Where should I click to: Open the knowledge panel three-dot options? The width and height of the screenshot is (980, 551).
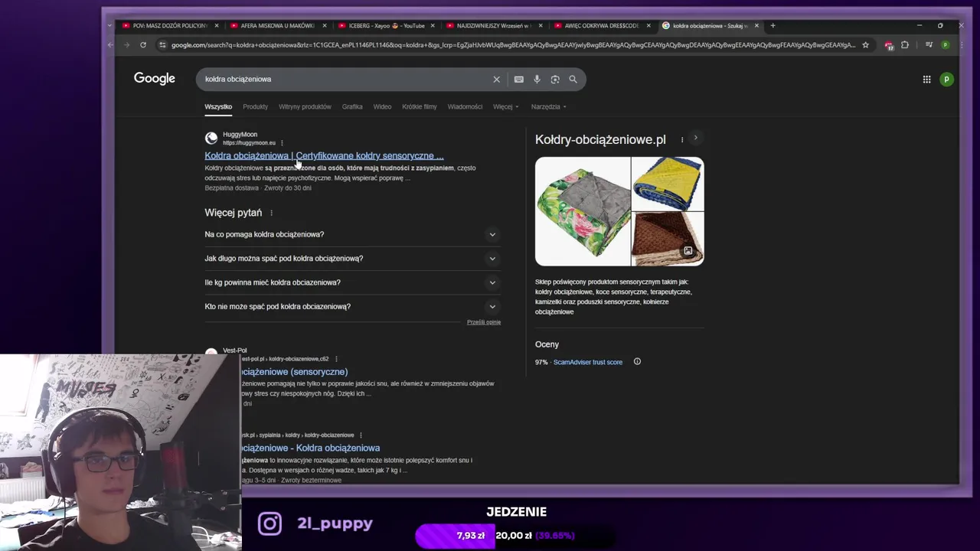[681, 139]
